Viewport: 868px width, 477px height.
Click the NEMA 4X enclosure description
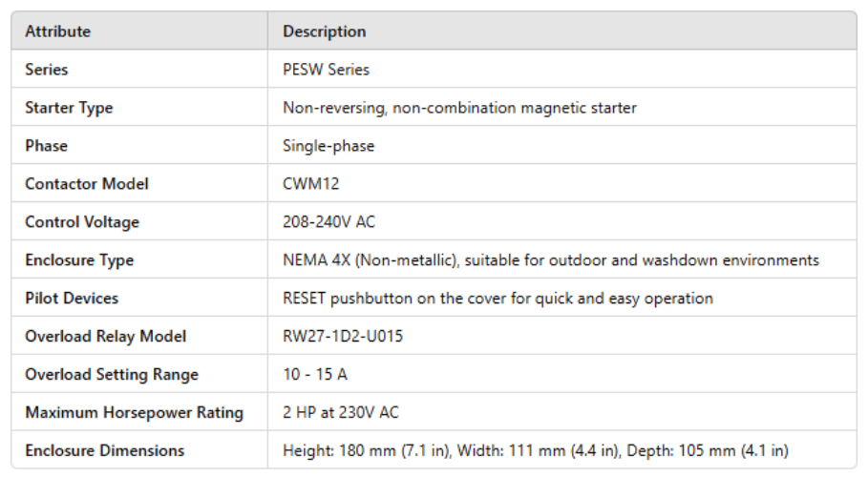click(551, 260)
